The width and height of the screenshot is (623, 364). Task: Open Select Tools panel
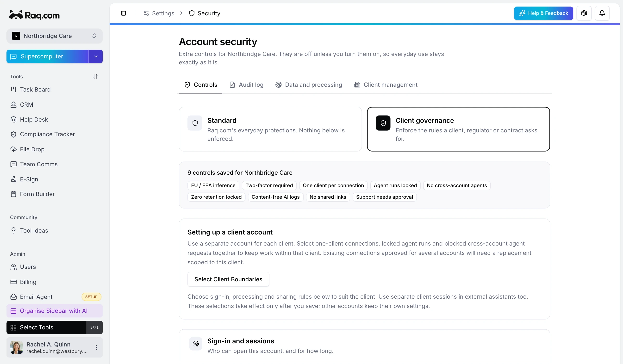coord(54,327)
